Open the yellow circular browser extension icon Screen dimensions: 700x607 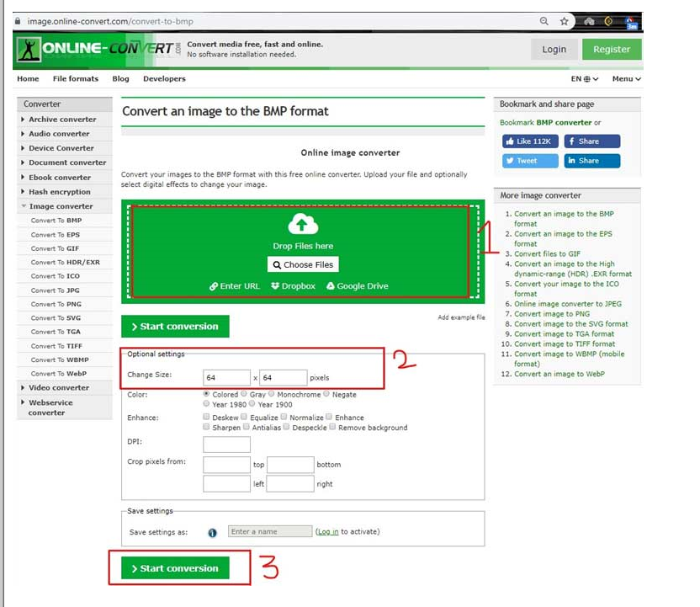pos(608,21)
